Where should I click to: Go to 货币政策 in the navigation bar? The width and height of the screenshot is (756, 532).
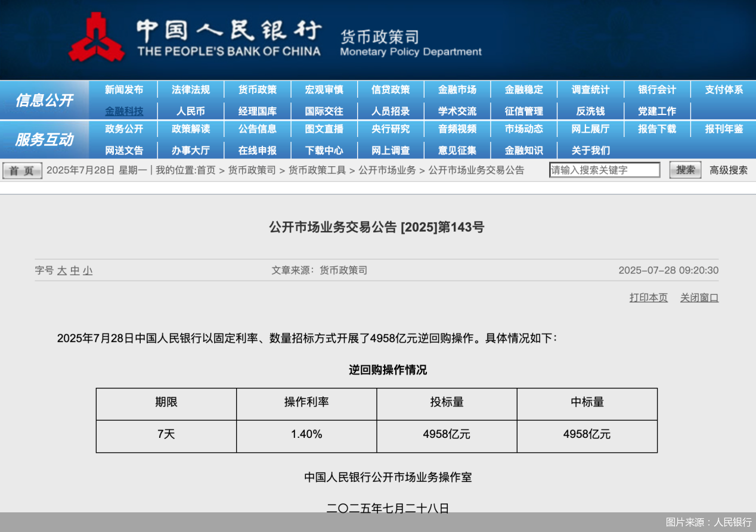point(258,90)
